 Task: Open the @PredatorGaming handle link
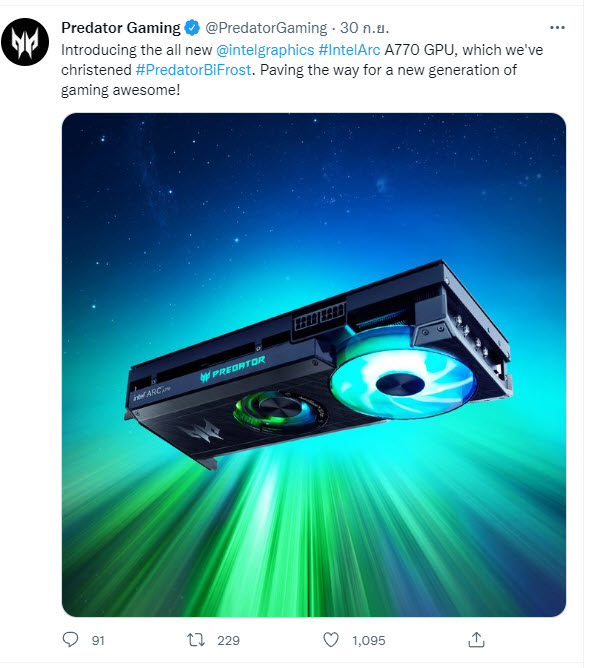tap(266, 28)
